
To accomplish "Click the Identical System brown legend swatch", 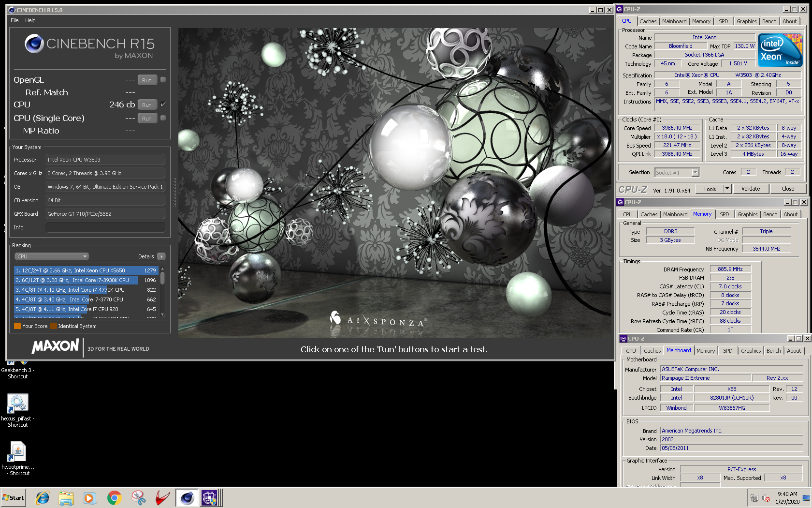I will [53, 326].
